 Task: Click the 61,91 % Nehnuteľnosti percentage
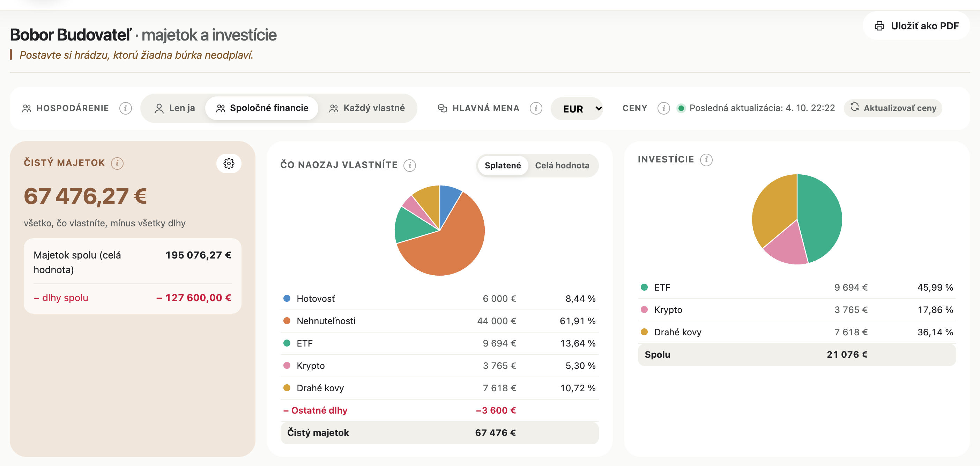pyautogui.click(x=578, y=321)
